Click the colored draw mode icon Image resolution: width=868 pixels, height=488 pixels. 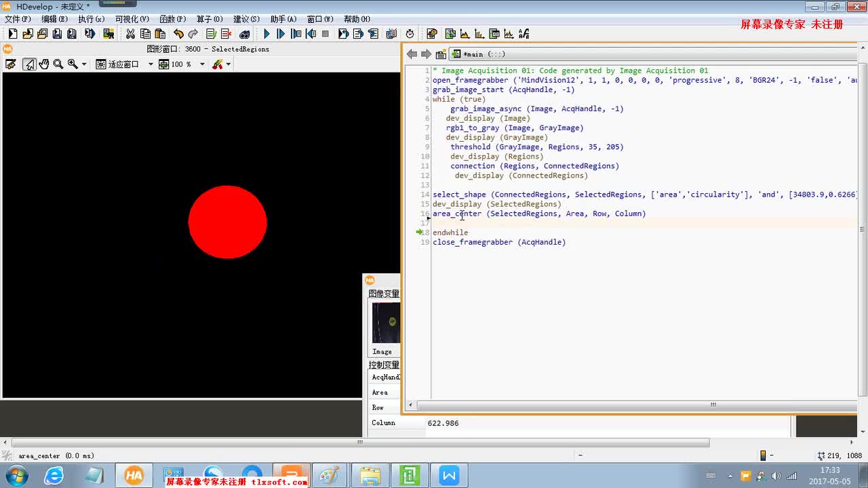pyautogui.click(x=218, y=64)
